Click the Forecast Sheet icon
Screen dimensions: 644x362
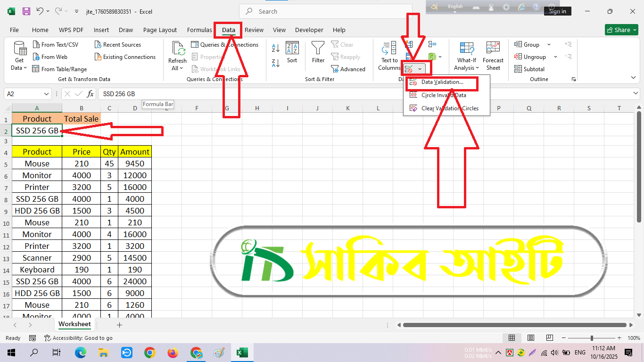point(493,57)
